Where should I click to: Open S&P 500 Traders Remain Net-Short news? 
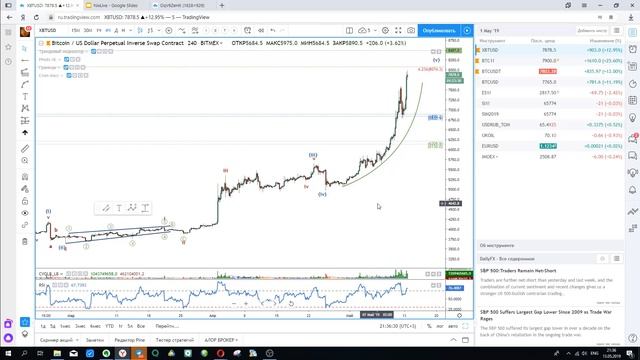click(518, 271)
